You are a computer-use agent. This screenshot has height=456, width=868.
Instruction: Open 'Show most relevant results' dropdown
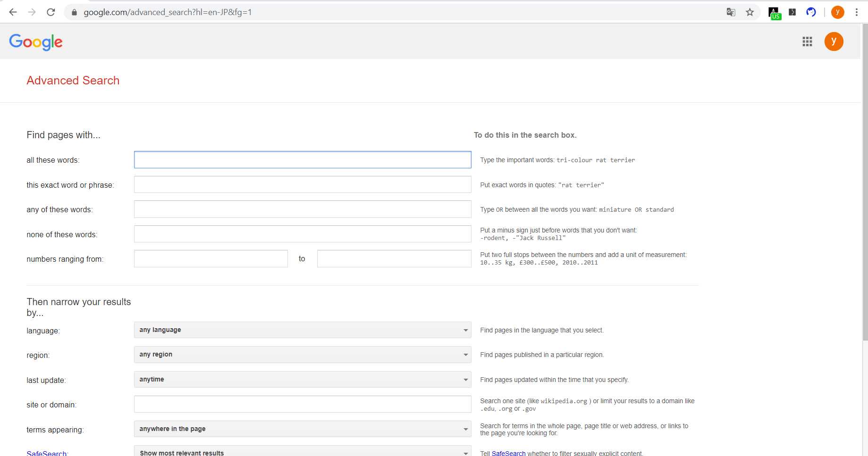click(303, 451)
